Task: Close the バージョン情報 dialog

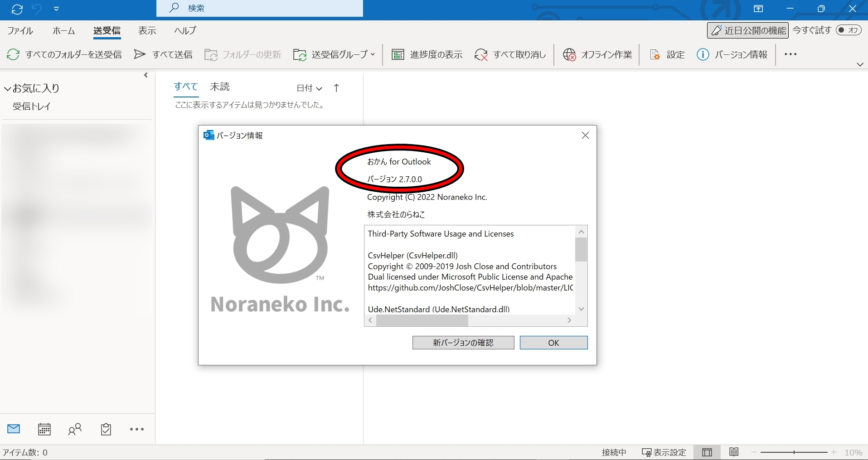Action: tap(585, 136)
